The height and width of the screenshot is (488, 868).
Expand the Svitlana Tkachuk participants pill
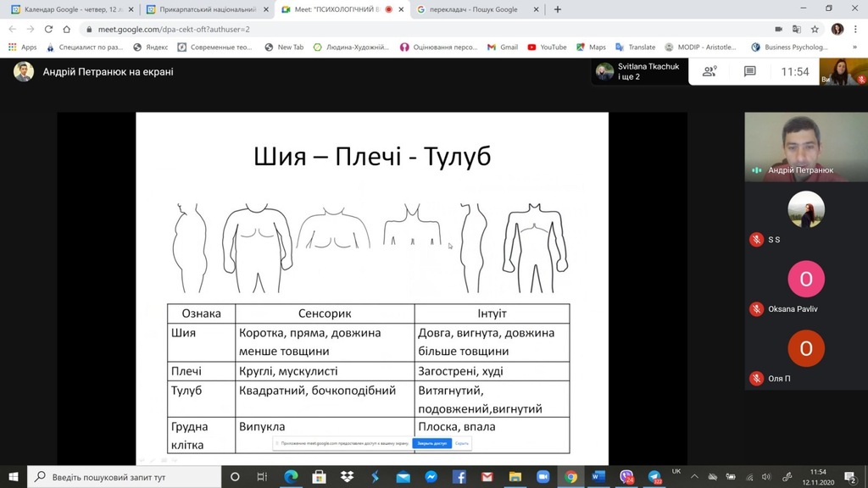638,72
